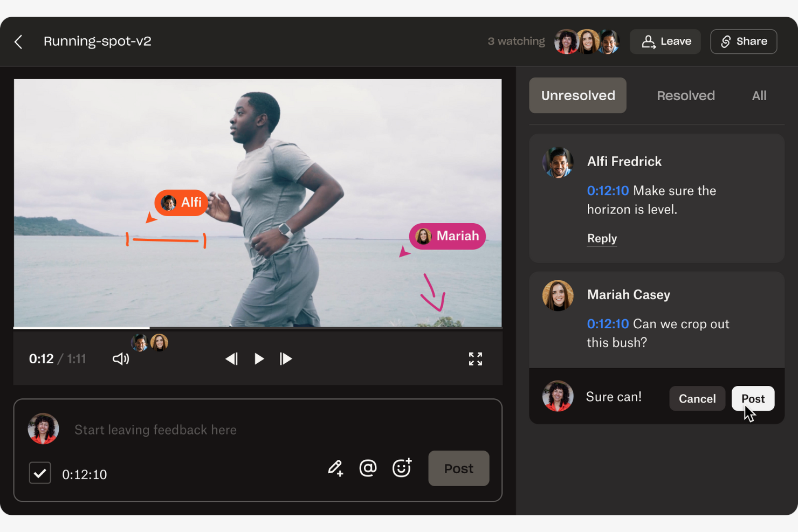The image size is (798, 532).
Task: Open the annotation drawing tool
Action: (x=335, y=468)
